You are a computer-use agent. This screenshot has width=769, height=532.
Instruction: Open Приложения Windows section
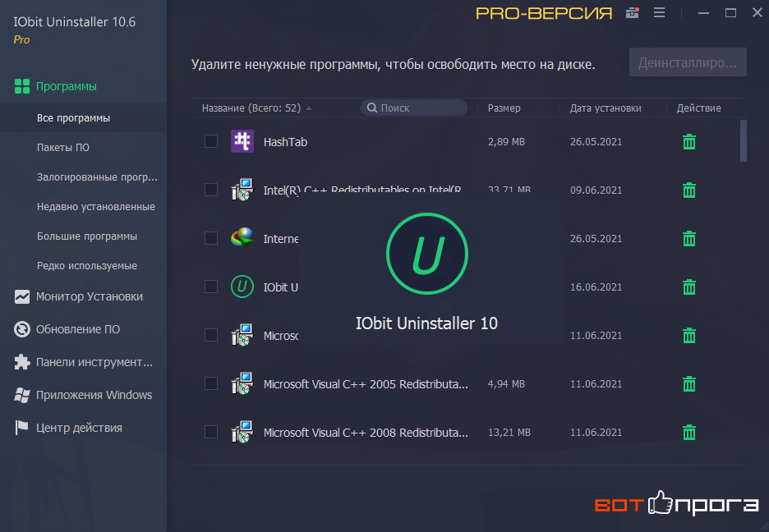94,395
